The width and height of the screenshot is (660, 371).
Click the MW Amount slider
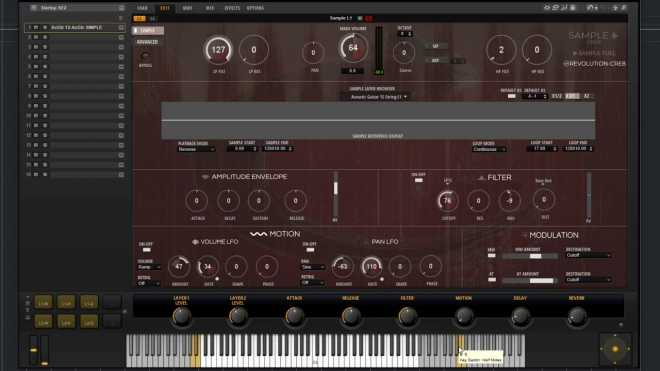click(x=530, y=256)
